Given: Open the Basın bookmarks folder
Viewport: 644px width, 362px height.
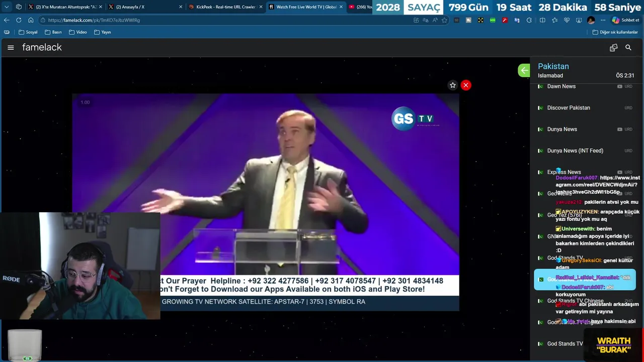Looking at the screenshot, I should (53, 32).
